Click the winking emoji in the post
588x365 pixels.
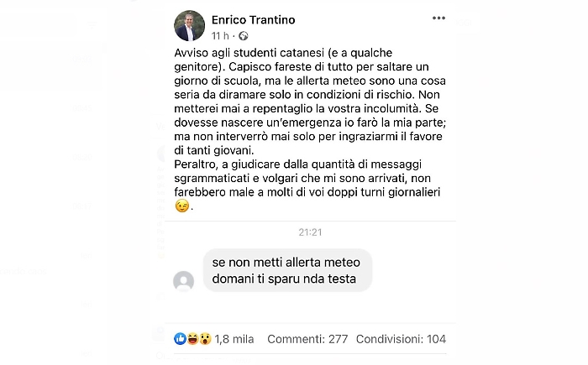(181, 206)
